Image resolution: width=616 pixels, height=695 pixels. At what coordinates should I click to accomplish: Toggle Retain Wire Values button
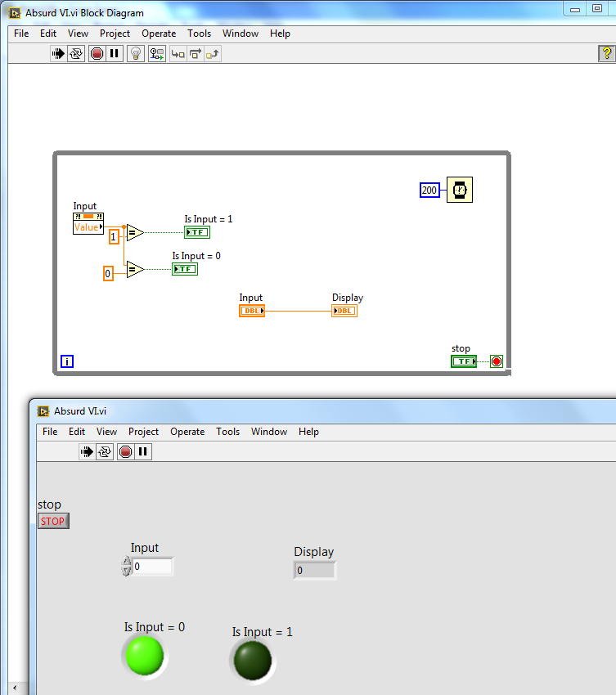click(x=157, y=54)
